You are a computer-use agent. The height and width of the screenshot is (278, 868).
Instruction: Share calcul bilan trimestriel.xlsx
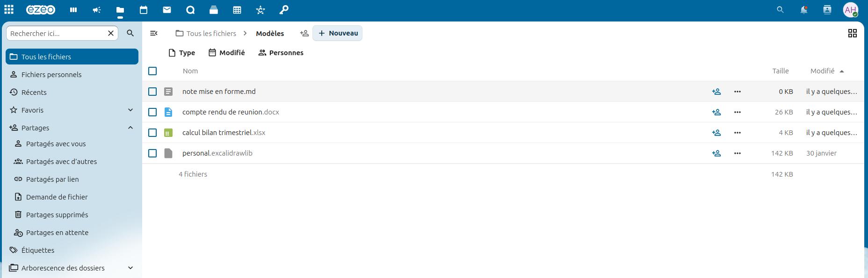pos(716,133)
